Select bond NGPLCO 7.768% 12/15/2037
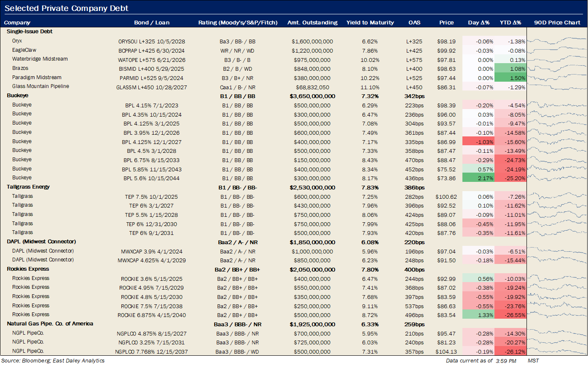Viewport: 588px width, 365px height. [152, 352]
